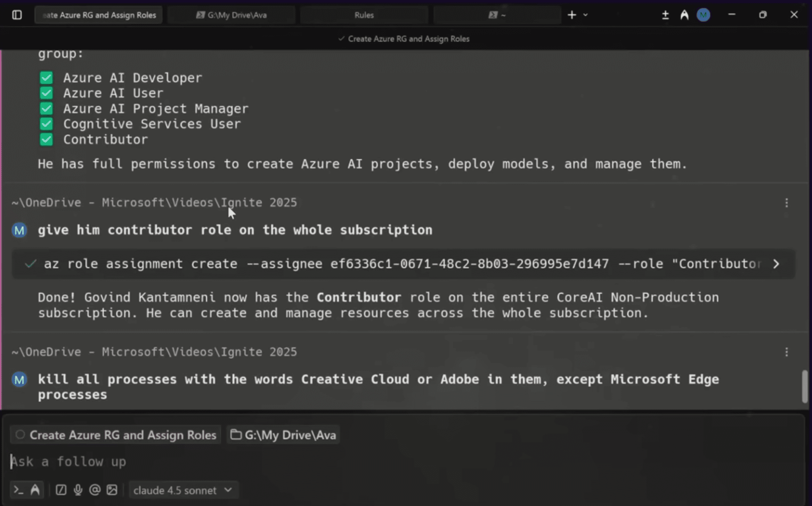
Task: Click the He has full permissions sentence
Action: pyautogui.click(x=362, y=164)
